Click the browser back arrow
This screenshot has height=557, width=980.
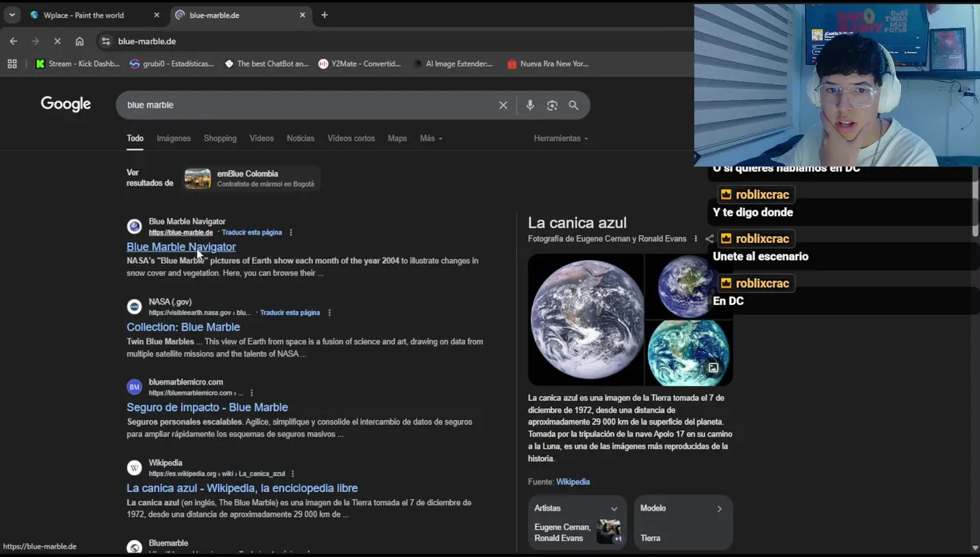coord(13,41)
